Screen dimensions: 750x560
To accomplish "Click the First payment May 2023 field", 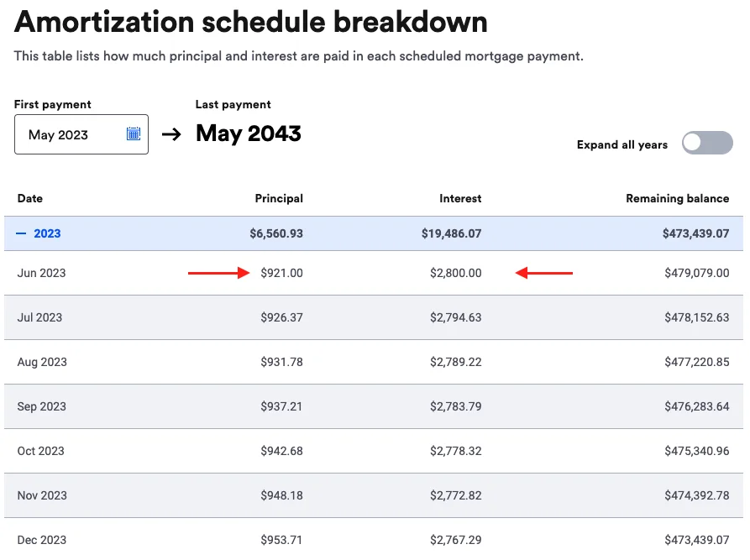I will [x=71, y=134].
